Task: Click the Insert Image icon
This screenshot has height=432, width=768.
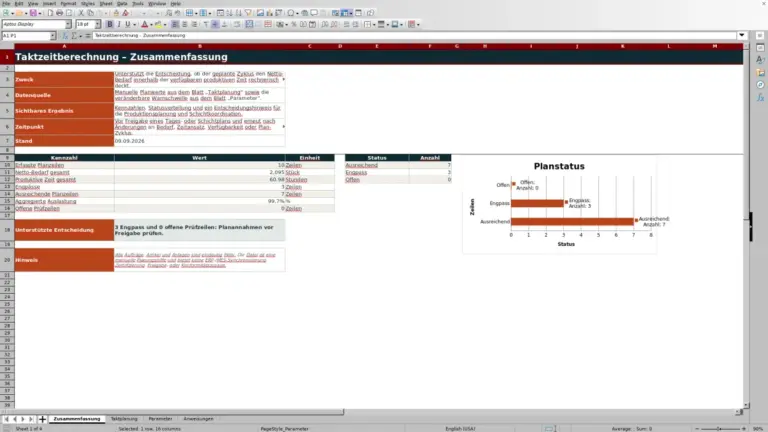Action: point(260,13)
